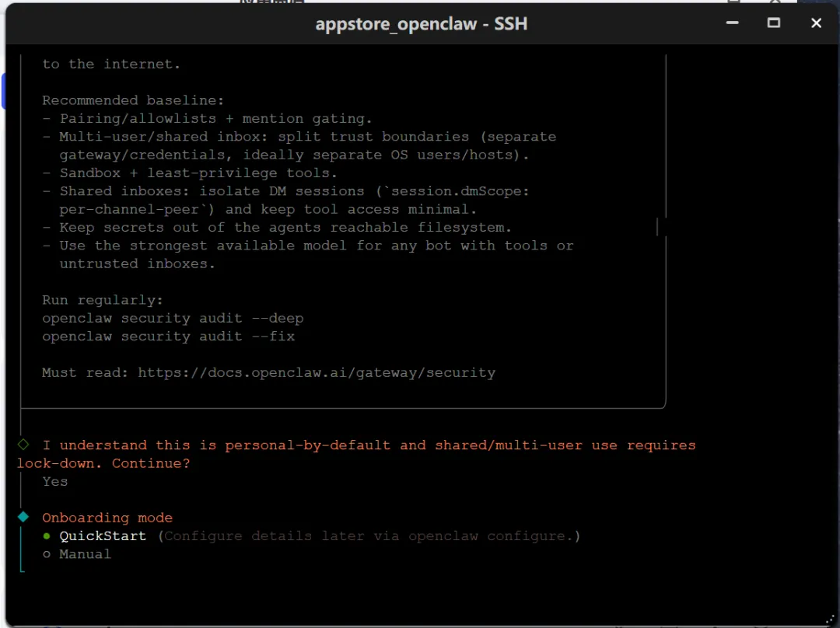The image size is (840, 628).
Task: Click the window title 'appstore_openclaw - SSH'
Action: click(422, 23)
